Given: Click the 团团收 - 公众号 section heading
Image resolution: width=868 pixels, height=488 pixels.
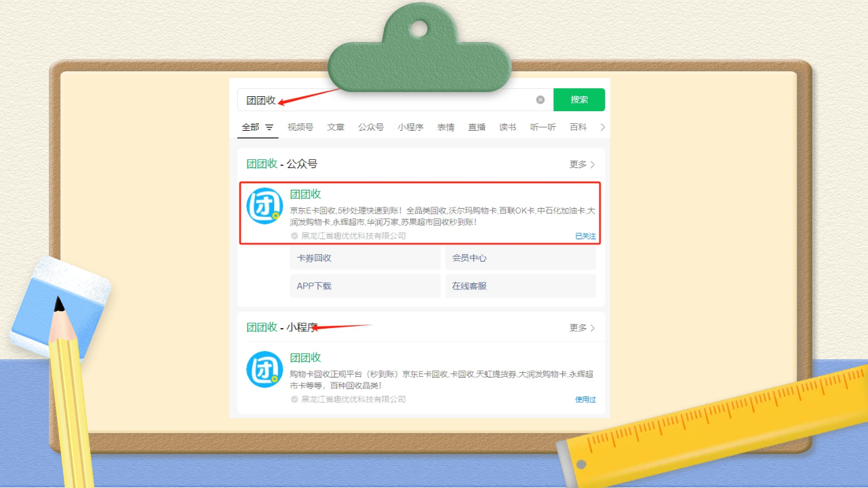Looking at the screenshot, I should [282, 164].
